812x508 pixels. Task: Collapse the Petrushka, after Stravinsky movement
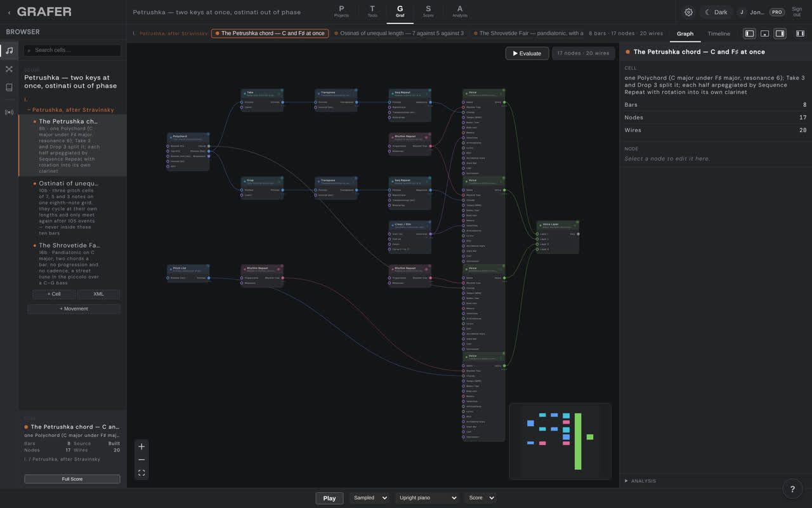[x=70, y=110]
